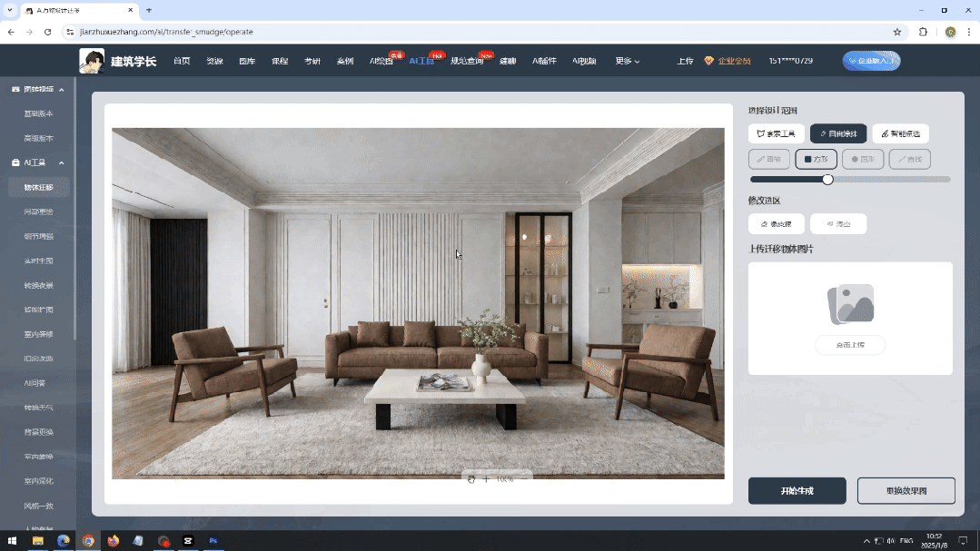Viewport: 980px width, 551px height.
Task: Select 旧房改造 in the sidebar
Action: click(x=39, y=359)
